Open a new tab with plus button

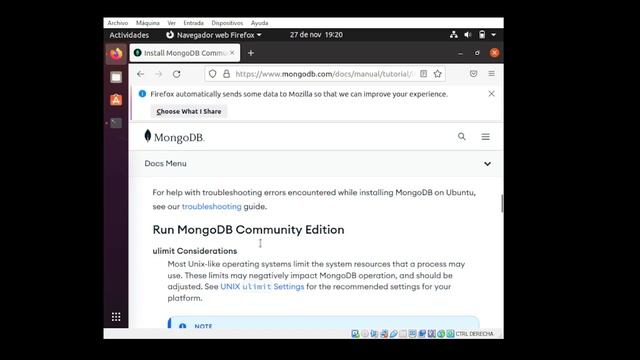click(x=251, y=53)
